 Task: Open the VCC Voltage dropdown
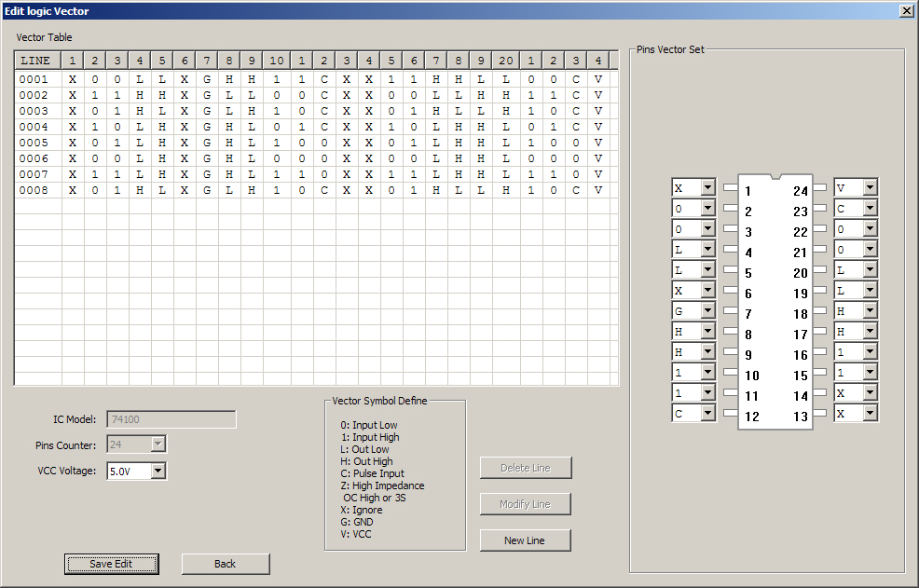pos(159,471)
